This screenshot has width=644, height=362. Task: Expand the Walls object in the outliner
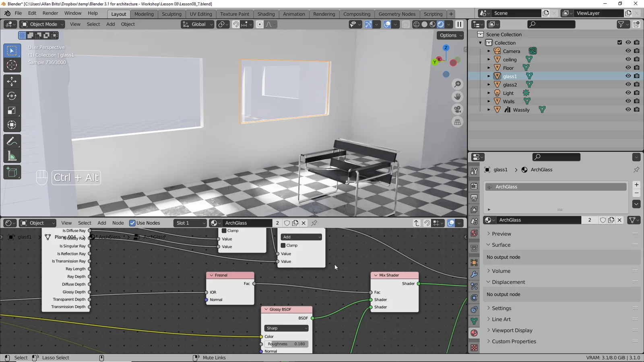(x=488, y=101)
